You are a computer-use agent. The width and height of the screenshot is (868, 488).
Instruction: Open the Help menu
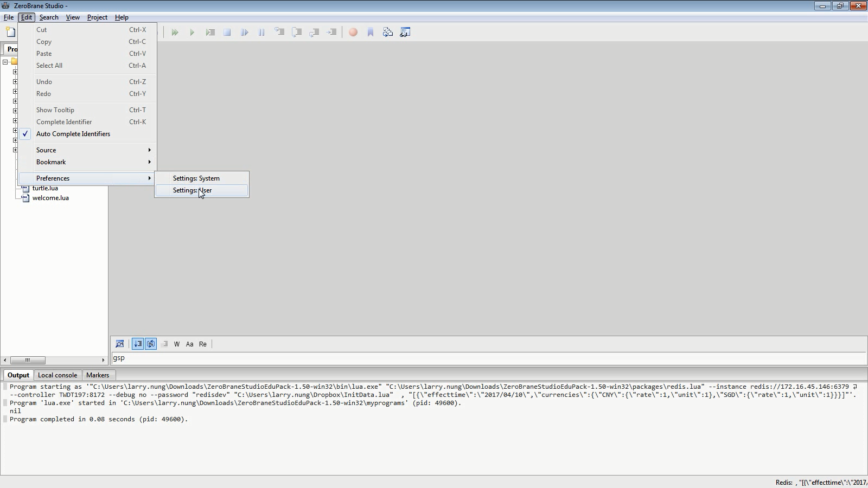tap(122, 17)
